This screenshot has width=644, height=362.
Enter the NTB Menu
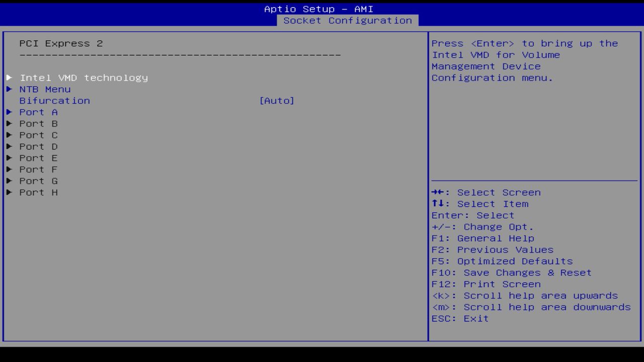(x=44, y=89)
